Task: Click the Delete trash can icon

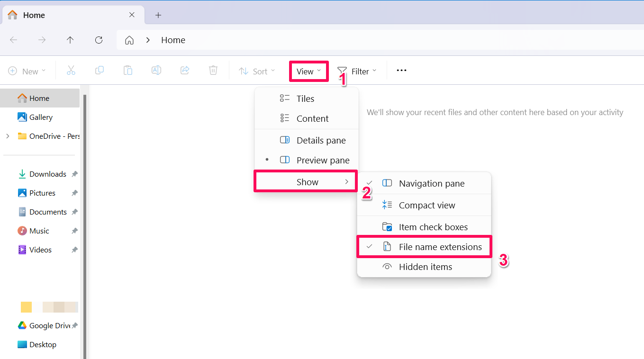Action: click(x=213, y=71)
